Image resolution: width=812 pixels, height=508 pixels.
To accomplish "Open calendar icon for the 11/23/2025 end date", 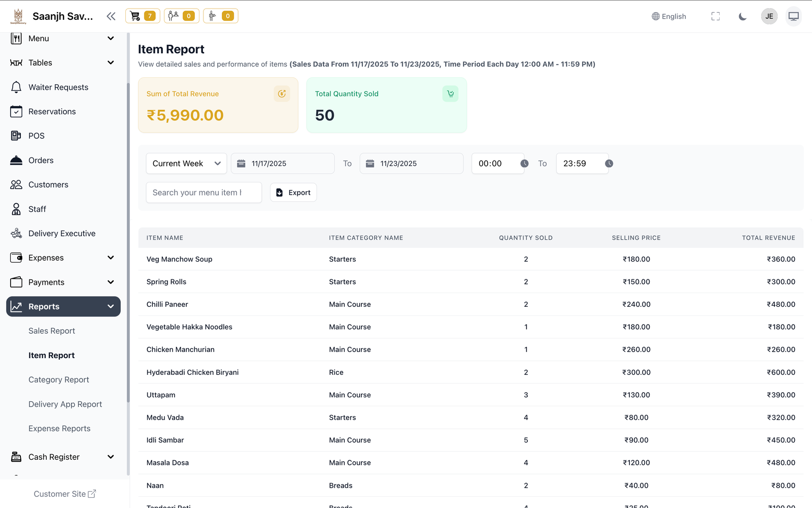I will 370,164.
